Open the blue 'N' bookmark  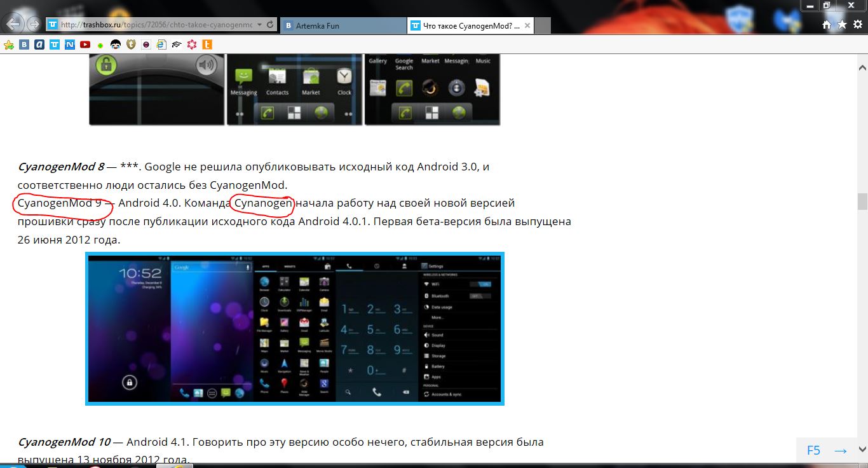tap(70, 45)
